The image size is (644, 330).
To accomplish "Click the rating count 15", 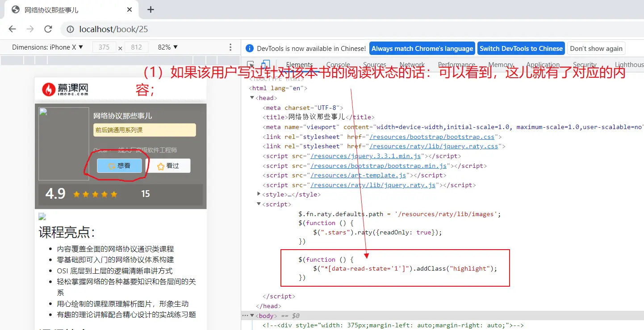I will coord(146,194).
